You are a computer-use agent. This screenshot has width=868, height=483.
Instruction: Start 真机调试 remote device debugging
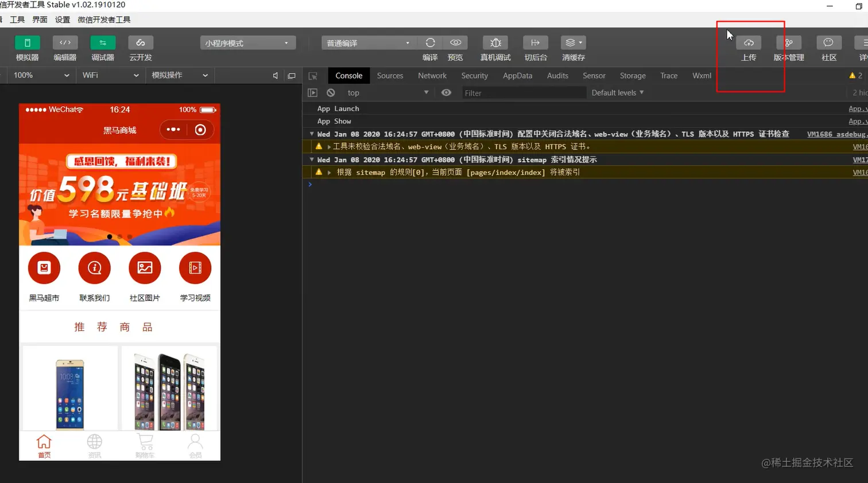coord(495,43)
